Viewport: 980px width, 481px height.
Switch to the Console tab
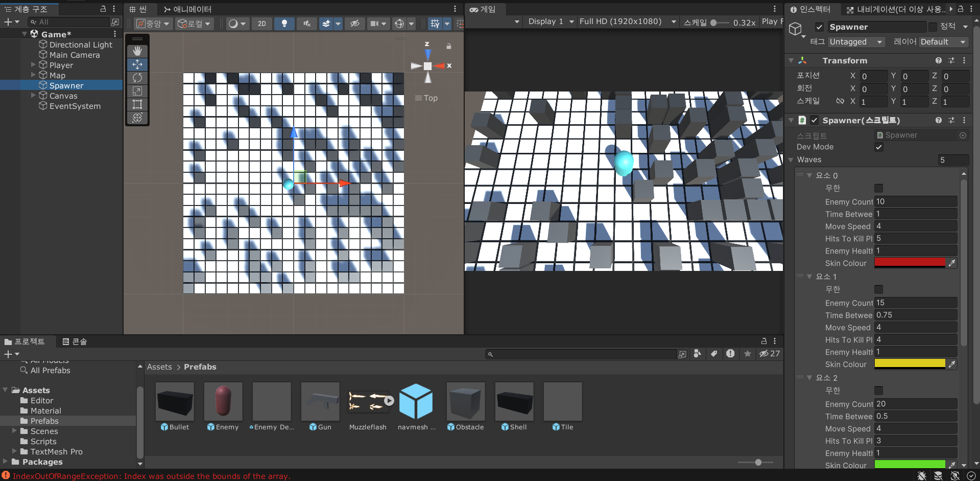[x=75, y=341]
